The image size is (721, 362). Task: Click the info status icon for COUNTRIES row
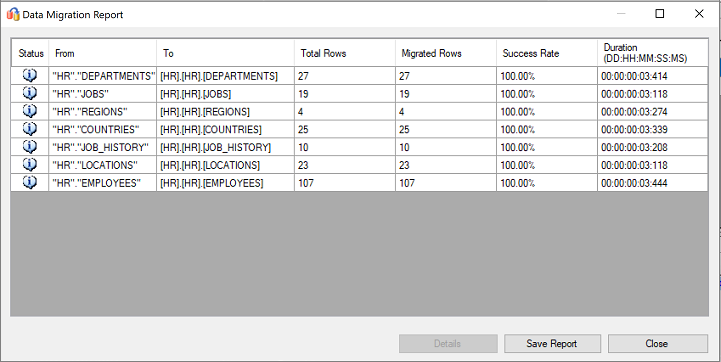coord(30,129)
